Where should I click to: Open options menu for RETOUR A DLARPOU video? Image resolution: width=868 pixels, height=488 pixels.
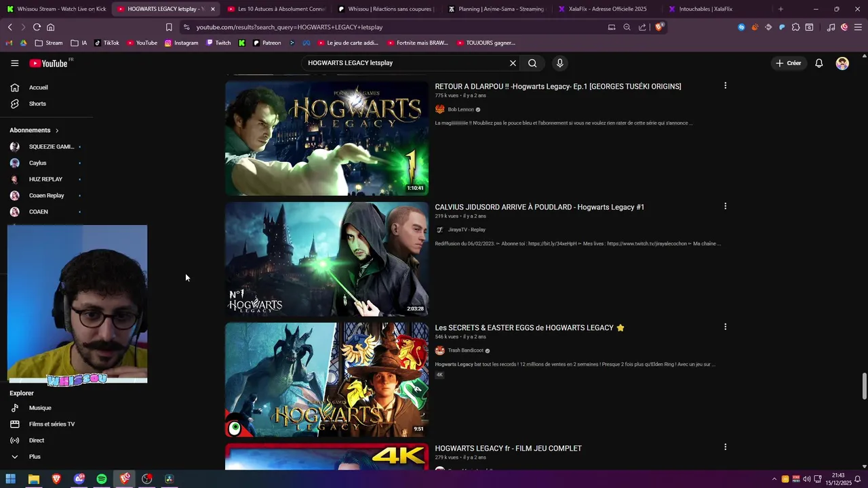pyautogui.click(x=725, y=85)
